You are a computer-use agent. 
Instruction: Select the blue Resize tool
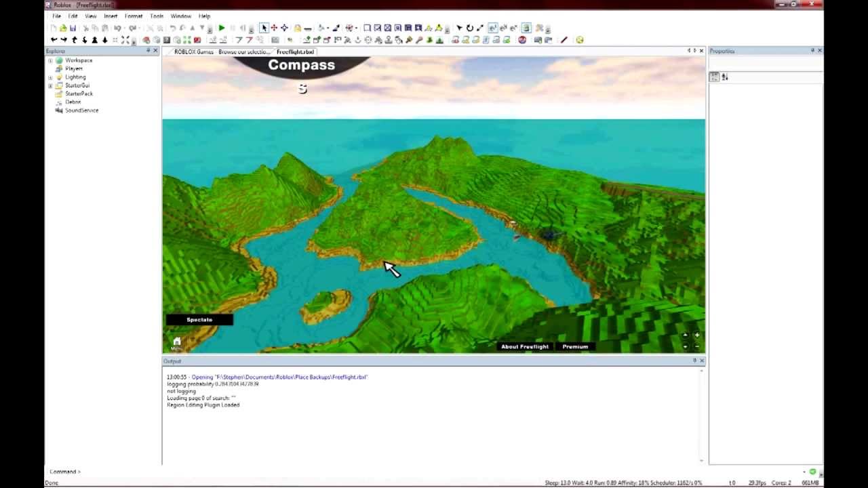[285, 28]
